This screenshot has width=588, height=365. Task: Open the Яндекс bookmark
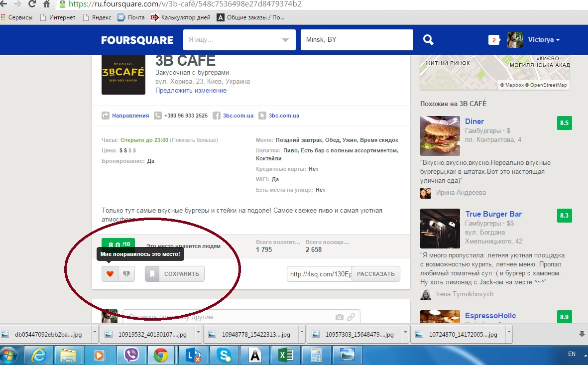click(x=97, y=17)
